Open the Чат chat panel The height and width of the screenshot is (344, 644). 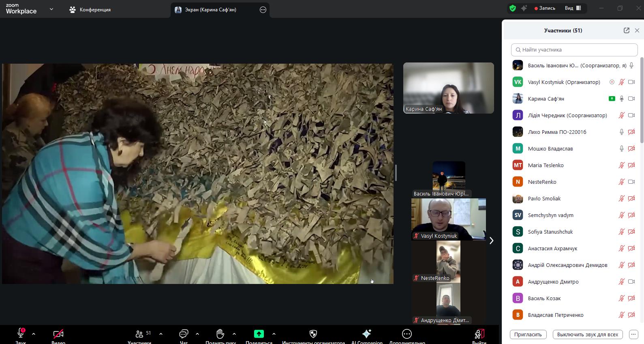pyautogui.click(x=184, y=336)
